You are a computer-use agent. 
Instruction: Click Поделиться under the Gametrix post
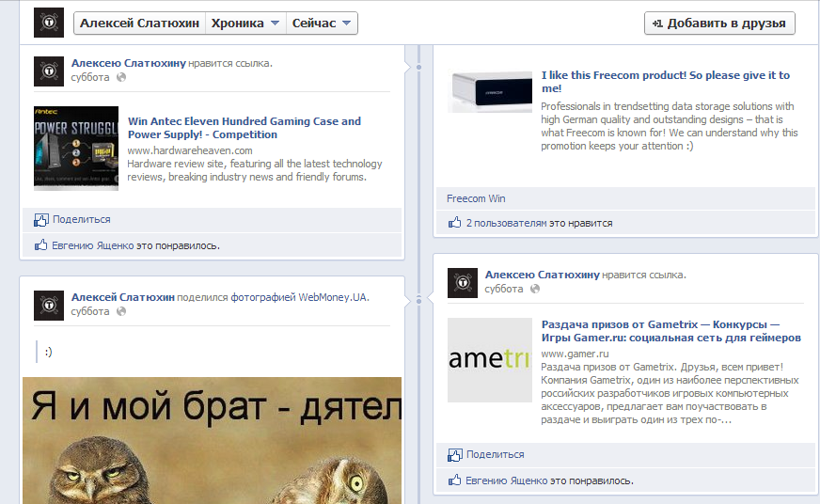496,455
